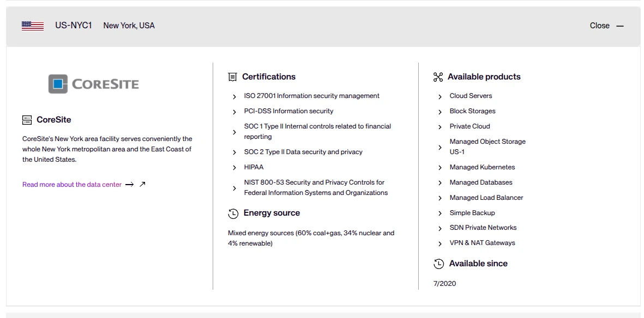Expand Managed Object Storage chevron
Viewport: 644px width, 318px height.
point(440,148)
